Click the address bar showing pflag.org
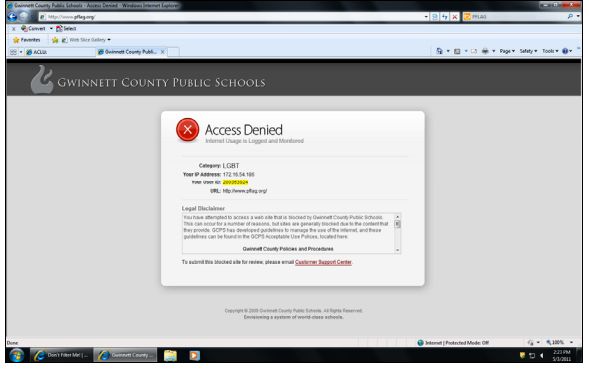The image size is (589, 369). click(231, 17)
